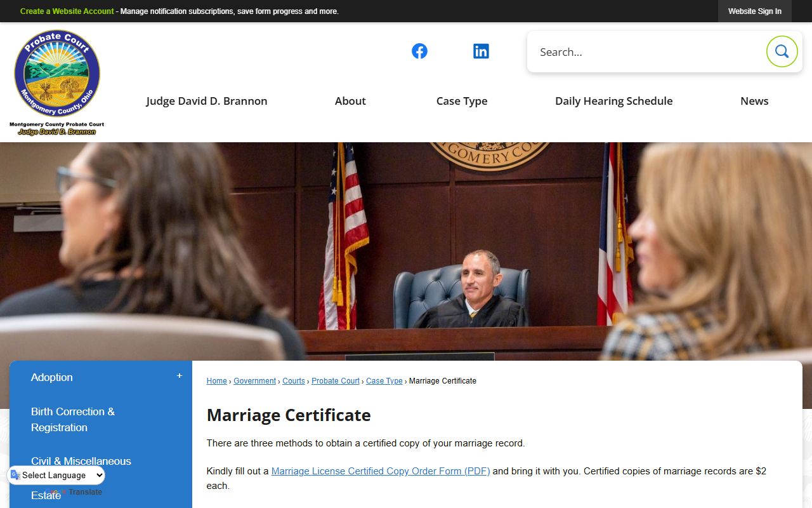
Task: Select Adoption in the sidebar
Action: point(52,377)
